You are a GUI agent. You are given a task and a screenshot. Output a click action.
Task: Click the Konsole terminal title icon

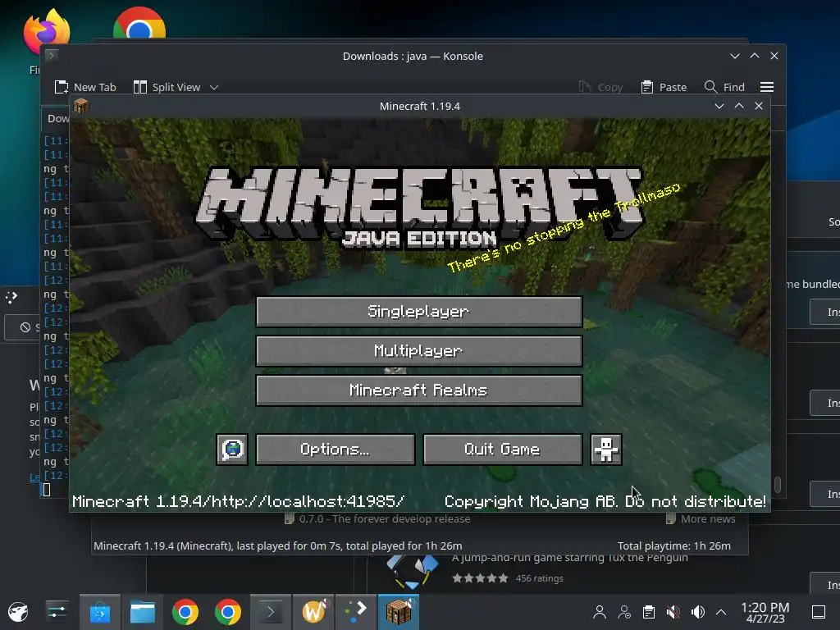tap(52, 55)
